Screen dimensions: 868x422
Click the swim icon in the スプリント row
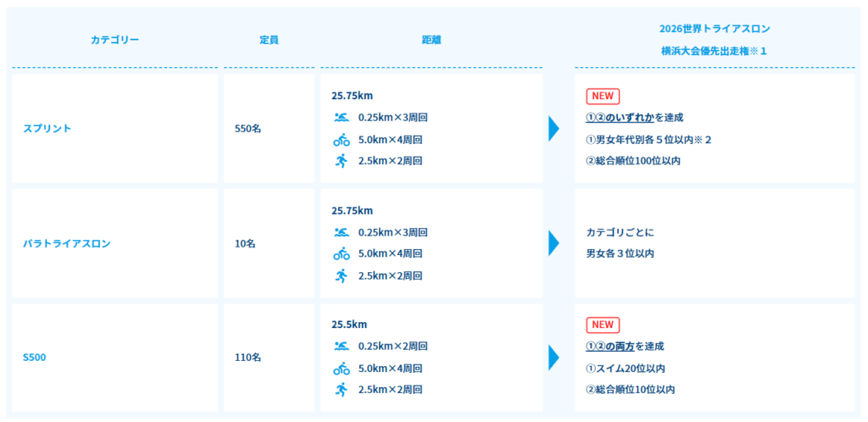341,117
